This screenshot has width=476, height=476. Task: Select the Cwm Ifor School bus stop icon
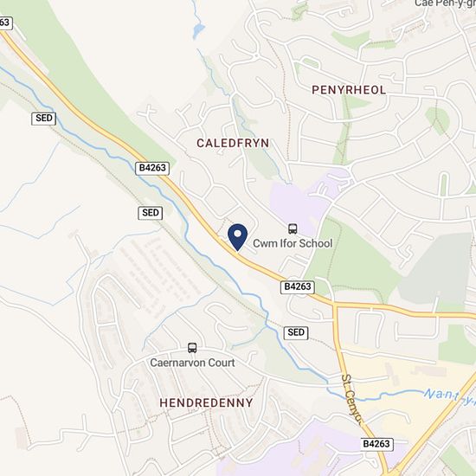pyautogui.click(x=293, y=228)
